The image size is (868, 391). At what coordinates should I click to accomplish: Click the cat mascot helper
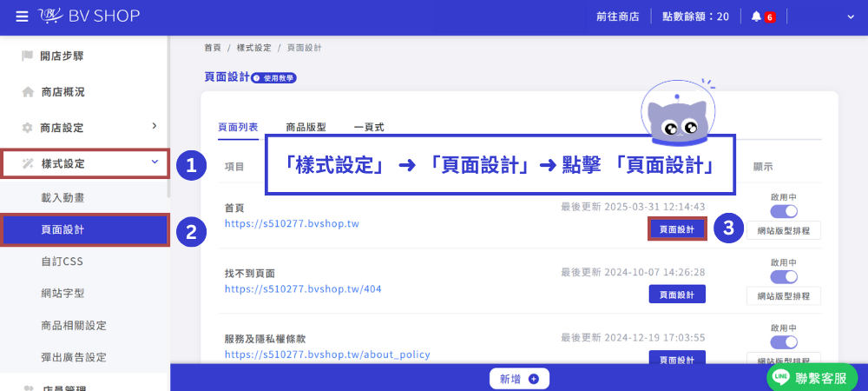pyautogui.click(x=678, y=114)
